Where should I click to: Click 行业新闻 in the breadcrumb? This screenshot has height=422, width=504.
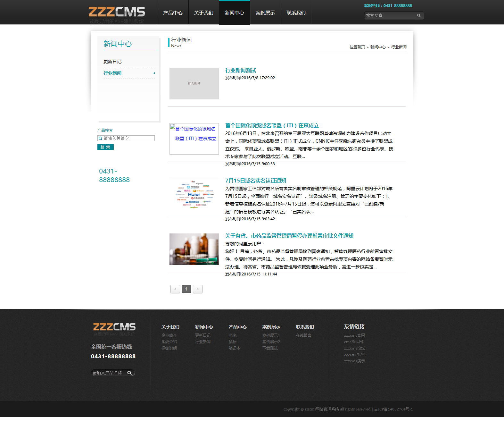399,47
